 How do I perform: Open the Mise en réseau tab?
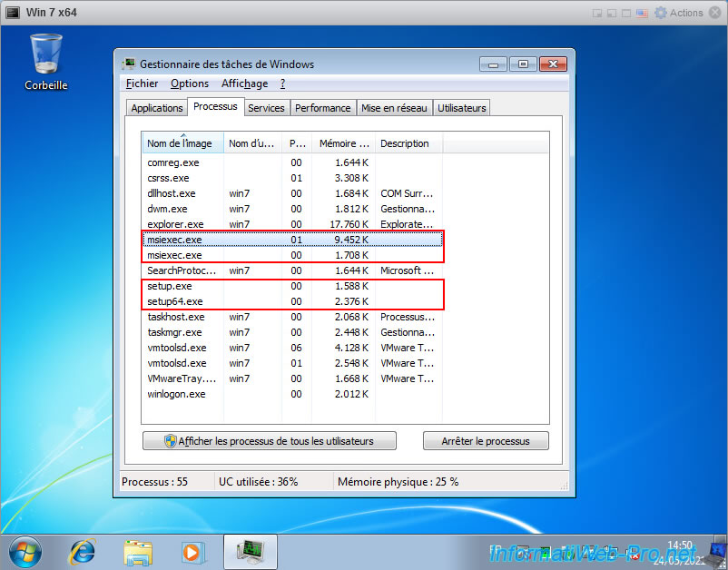[x=394, y=108]
